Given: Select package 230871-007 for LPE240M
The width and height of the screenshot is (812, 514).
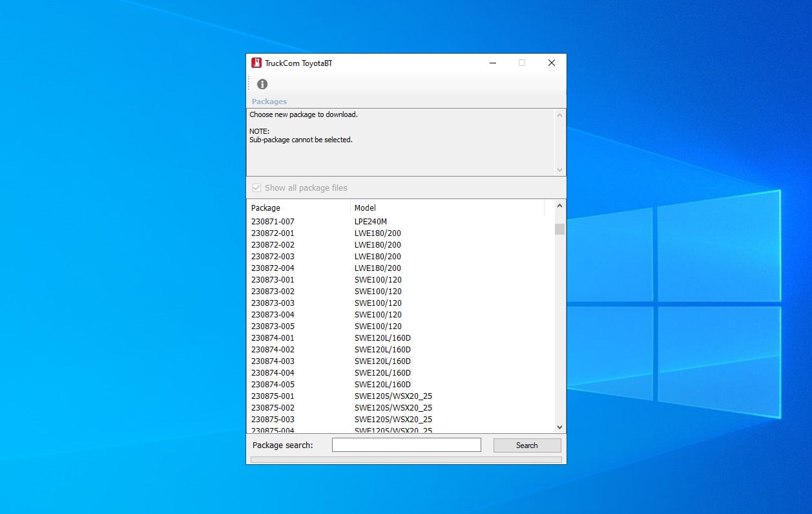Looking at the screenshot, I should tap(273, 222).
